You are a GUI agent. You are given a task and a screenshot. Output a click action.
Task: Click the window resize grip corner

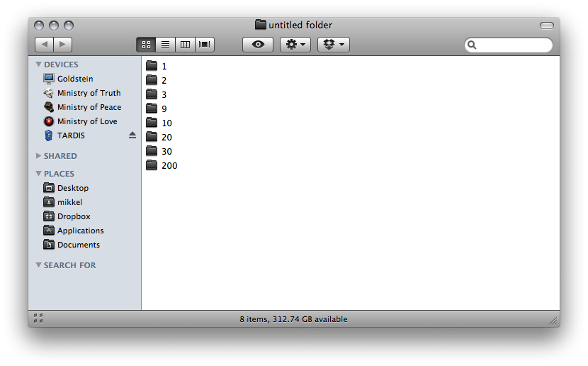point(553,321)
